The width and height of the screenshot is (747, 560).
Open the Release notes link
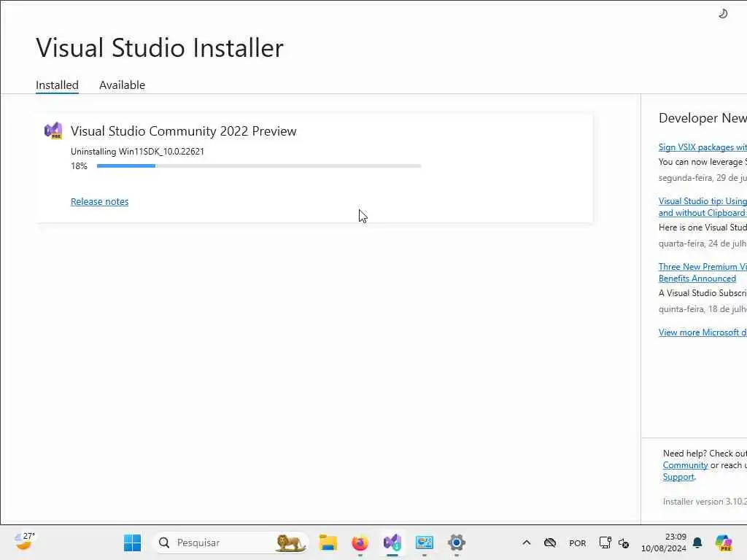[99, 201]
